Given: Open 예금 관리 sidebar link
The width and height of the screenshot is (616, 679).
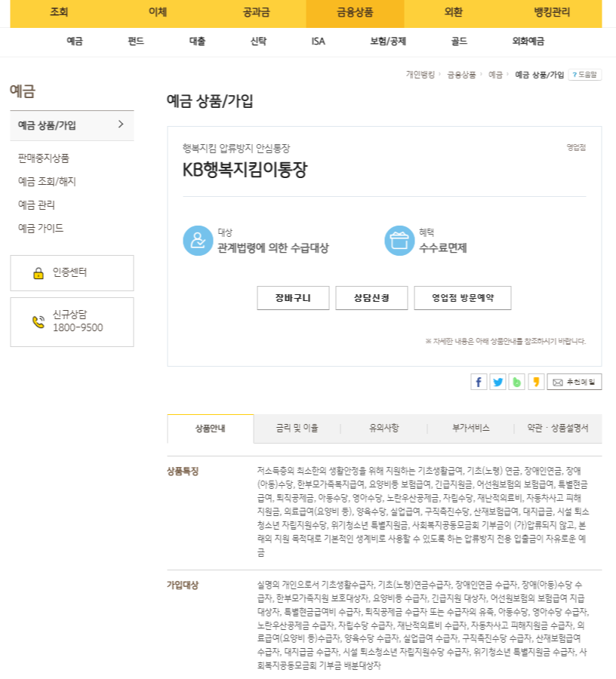Looking at the screenshot, I should (36, 204).
